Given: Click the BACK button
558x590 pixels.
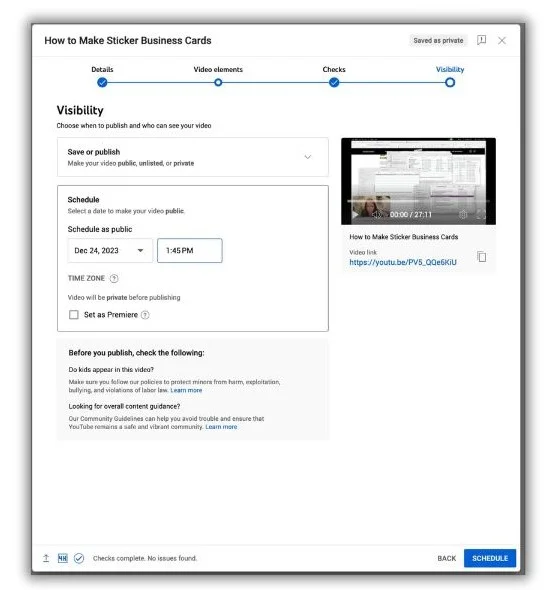Looking at the screenshot, I should click(447, 558).
